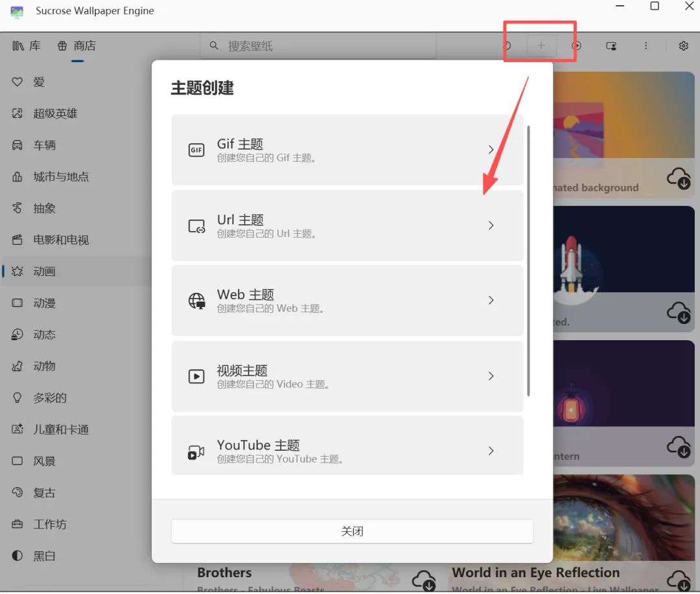Open the Web 主题 creation option
This screenshot has height=594, width=700.
347,301
